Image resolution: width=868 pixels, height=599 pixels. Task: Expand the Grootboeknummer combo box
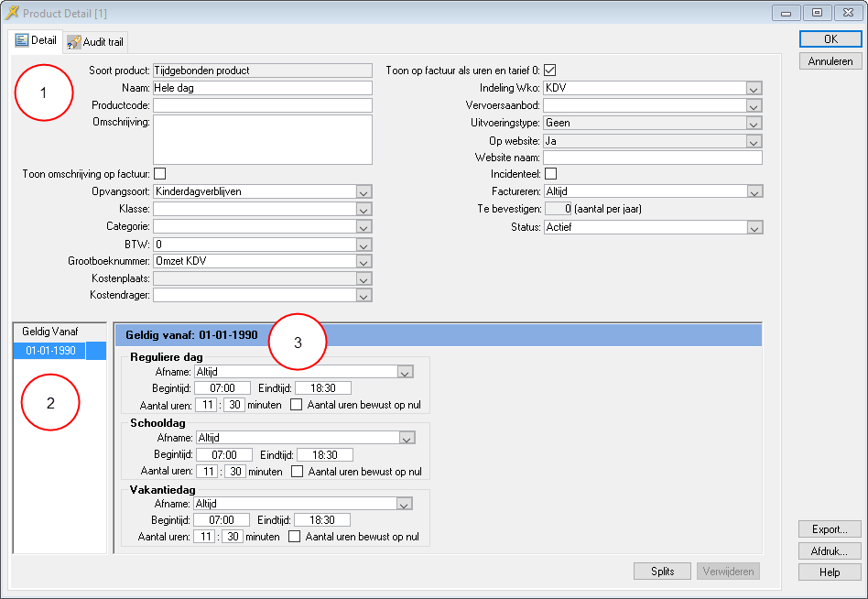point(363,261)
